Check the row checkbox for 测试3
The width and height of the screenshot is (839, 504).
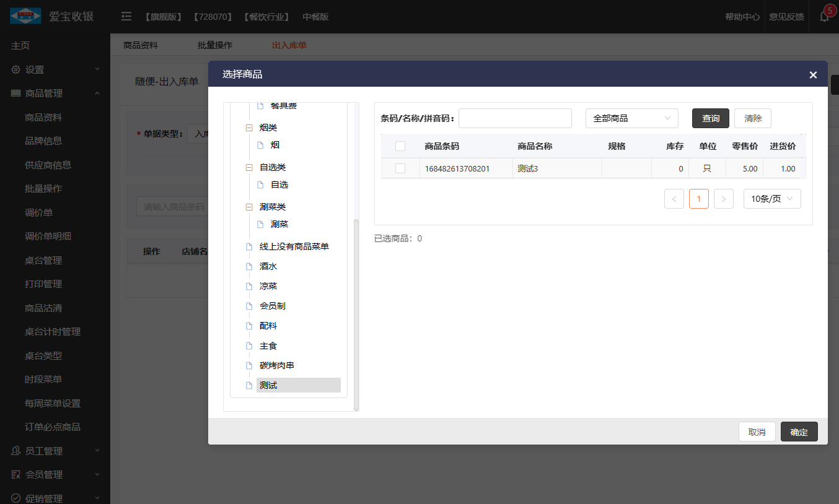click(400, 168)
